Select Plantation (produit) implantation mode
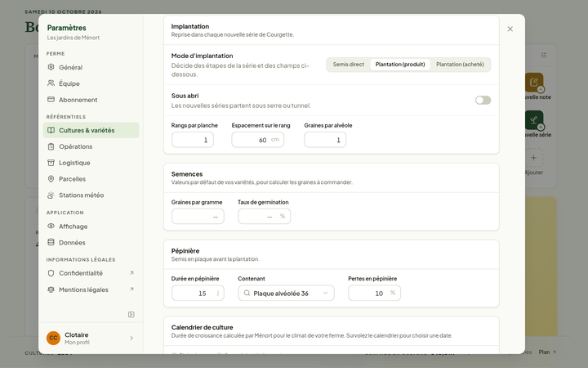The width and height of the screenshot is (588, 368). (x=400, y=65)
